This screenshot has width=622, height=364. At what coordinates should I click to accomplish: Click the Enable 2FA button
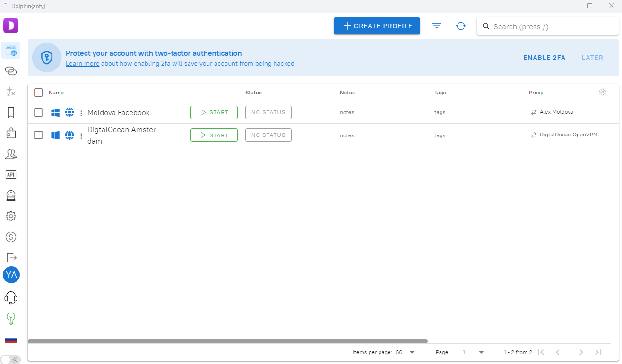(544, 58)
